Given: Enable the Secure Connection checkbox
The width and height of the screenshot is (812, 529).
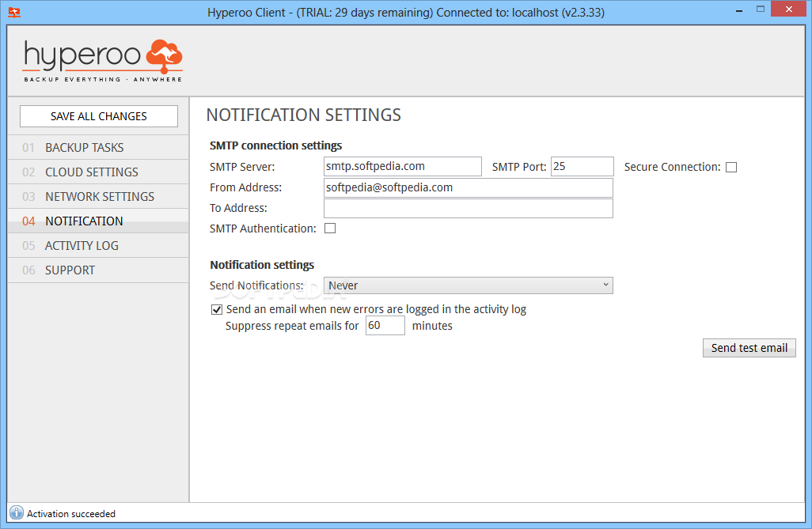Looking at the screenshot, I should [x=731, y=167].
